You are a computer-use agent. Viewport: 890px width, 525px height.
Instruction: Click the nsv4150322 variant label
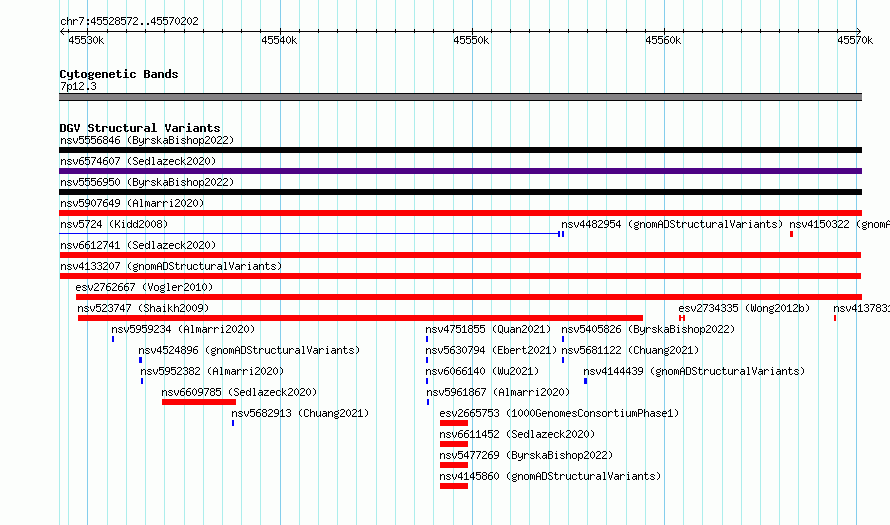pos(839,224)
